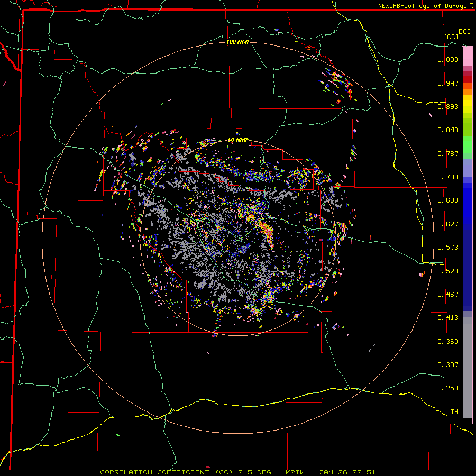Click the DCC label above the color scale
This screenshot has height=476, width=476.
coord(464,32)
